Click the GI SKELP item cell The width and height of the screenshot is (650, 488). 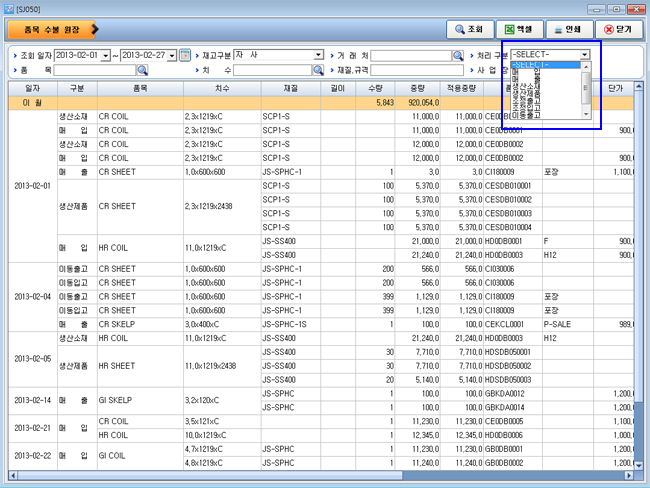pyautogui.click(x=140, y=401)
